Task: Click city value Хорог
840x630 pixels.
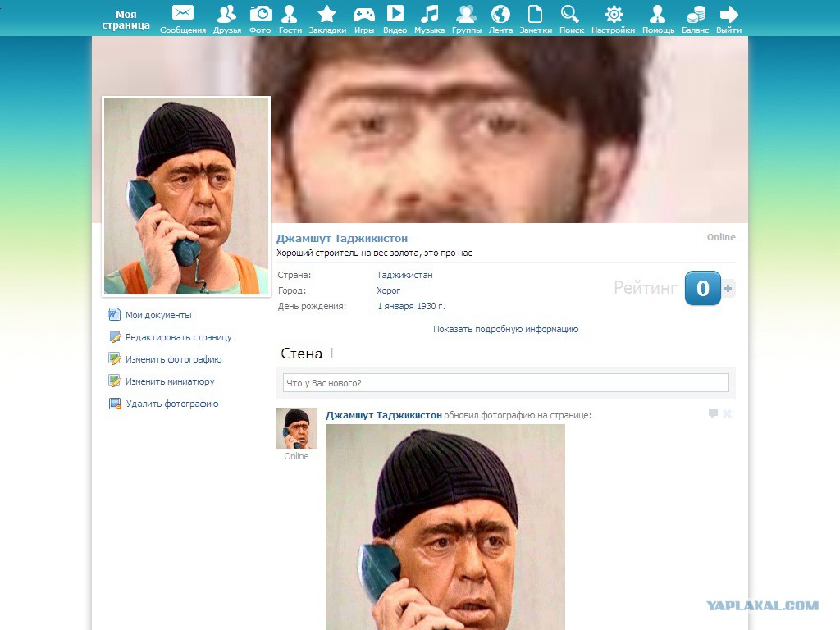Action: [x=388, y=290]
